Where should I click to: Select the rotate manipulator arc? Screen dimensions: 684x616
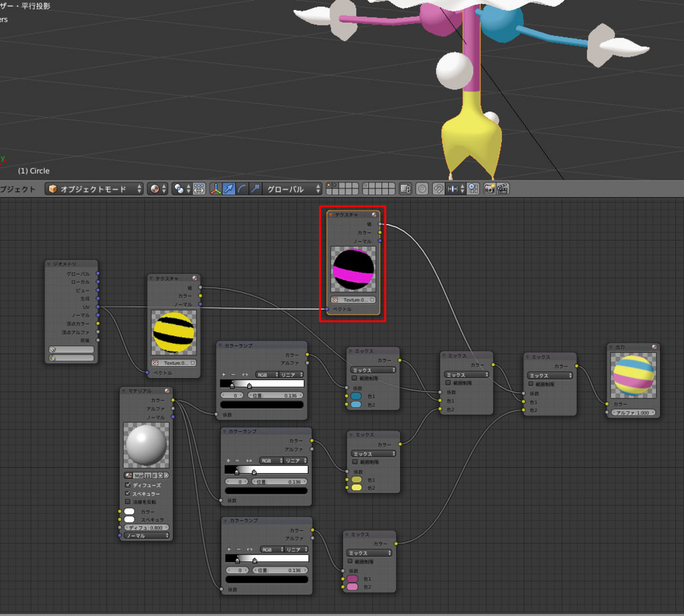click(242, 189)
